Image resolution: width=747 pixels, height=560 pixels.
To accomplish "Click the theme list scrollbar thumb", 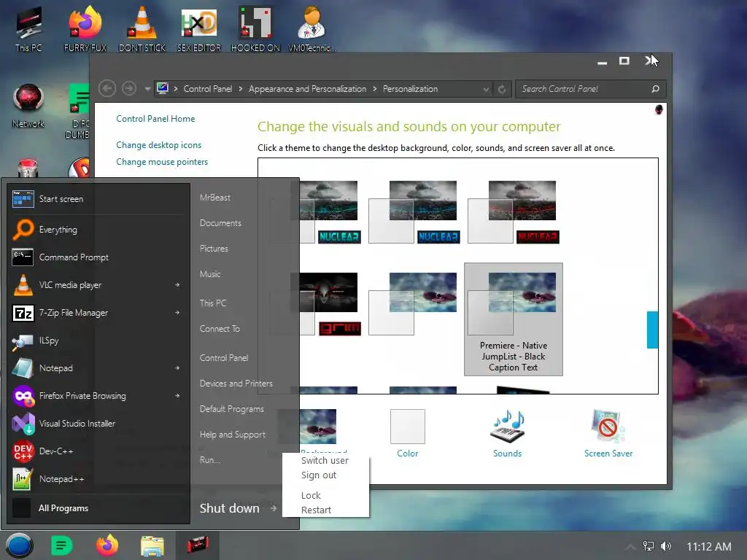I will click(x=652, y=330).
